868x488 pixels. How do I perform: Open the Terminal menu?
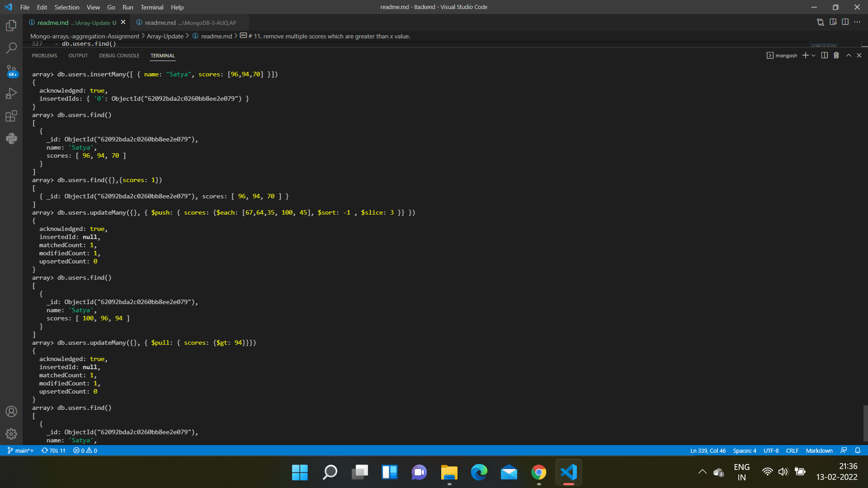[x=152, y=7]
